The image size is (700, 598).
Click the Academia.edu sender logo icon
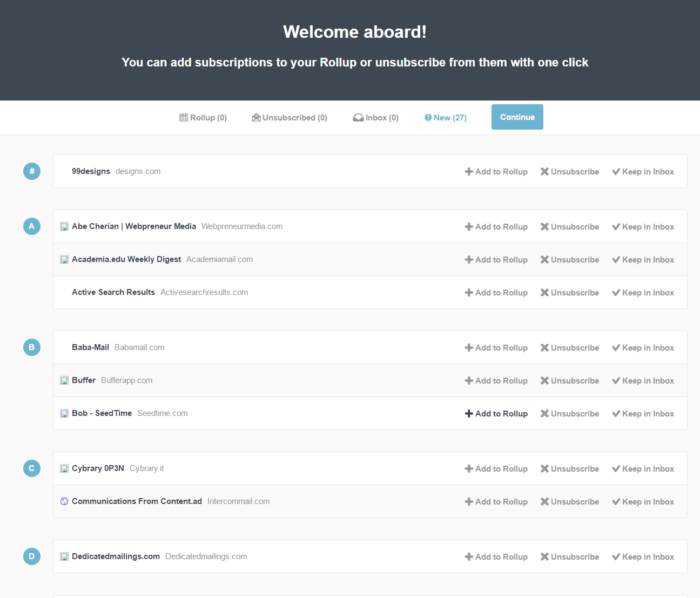click(64, 260)
